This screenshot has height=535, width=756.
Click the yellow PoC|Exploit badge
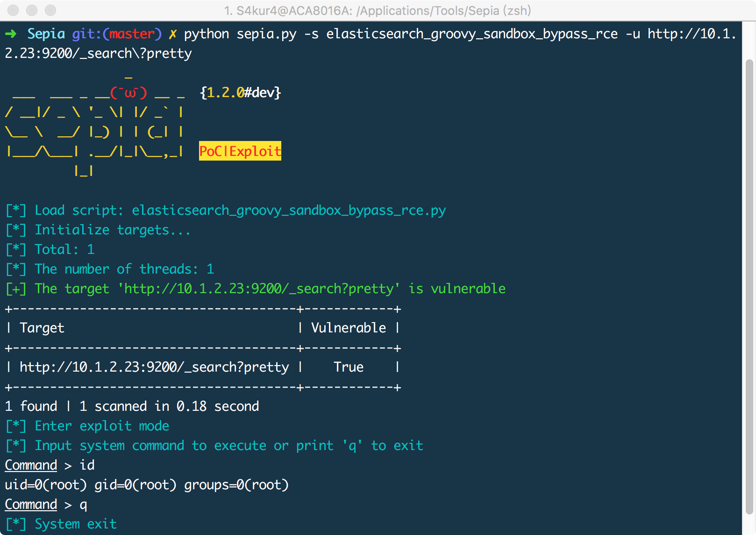coord(240,151)
